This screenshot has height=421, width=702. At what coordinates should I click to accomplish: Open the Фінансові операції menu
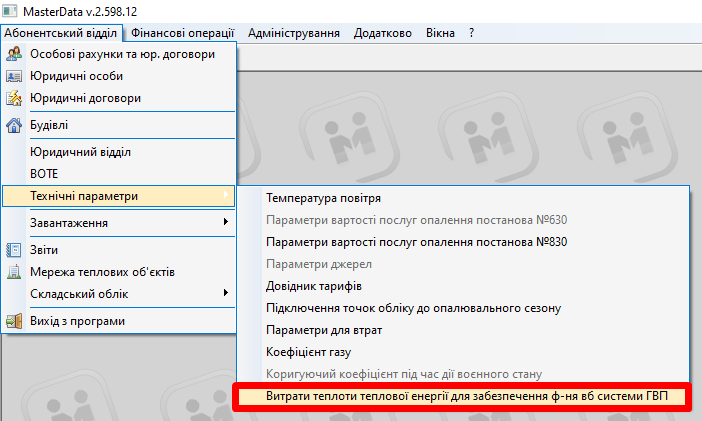[x=185, y=33]
